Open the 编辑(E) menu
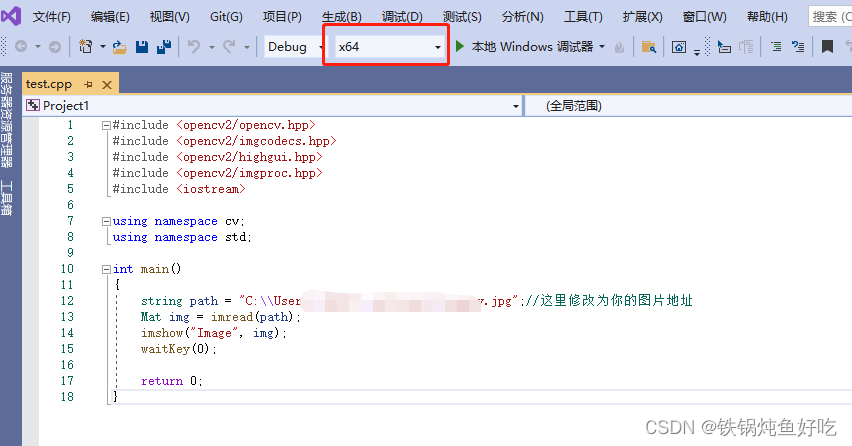This screenshot has height=446, width=852. click(110, 17)
